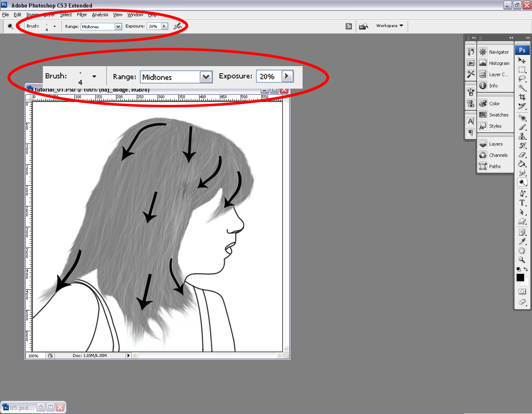Image resolution: width=532 pixels, height=414 pixels.
Task: Toggle Quick Mask mode
Action: [x=522, y=292]
